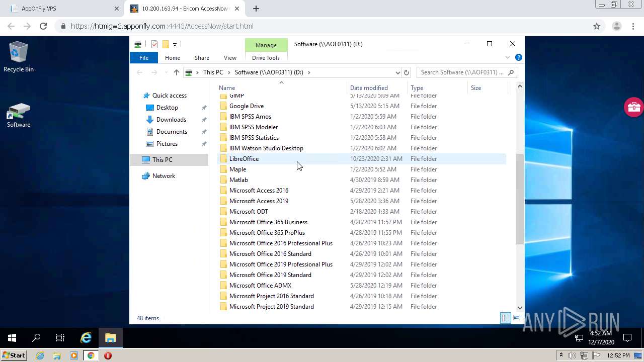644x362 pixels.
Task: Open Task View on remote taskbar
Action: pos(60,338)
